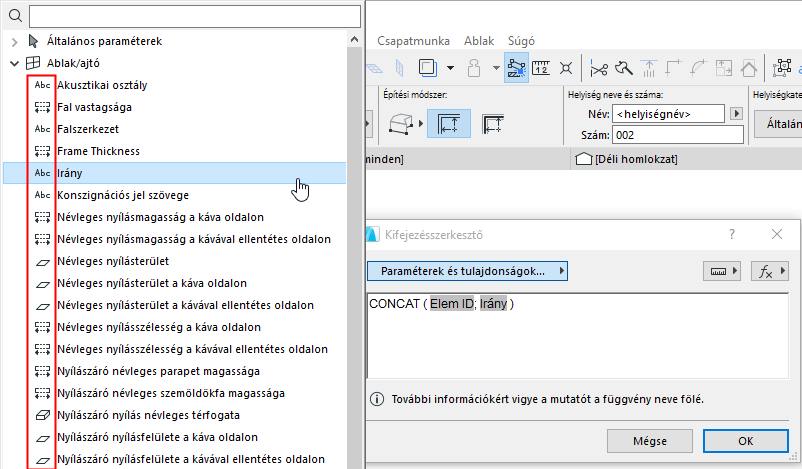
Task: Click the grayed curve arrow icon
Action: pos(698,68)
